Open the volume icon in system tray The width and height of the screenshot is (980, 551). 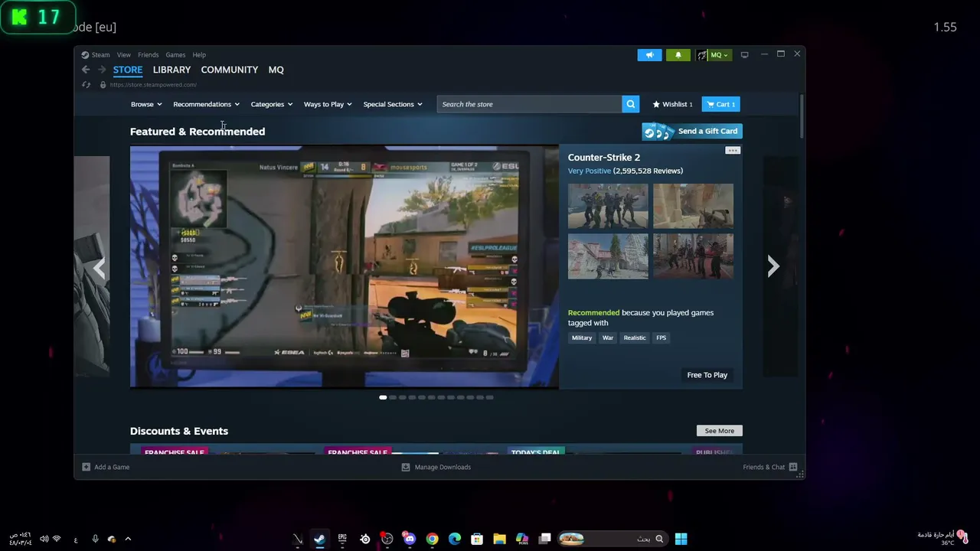click(x=44, y=539)
